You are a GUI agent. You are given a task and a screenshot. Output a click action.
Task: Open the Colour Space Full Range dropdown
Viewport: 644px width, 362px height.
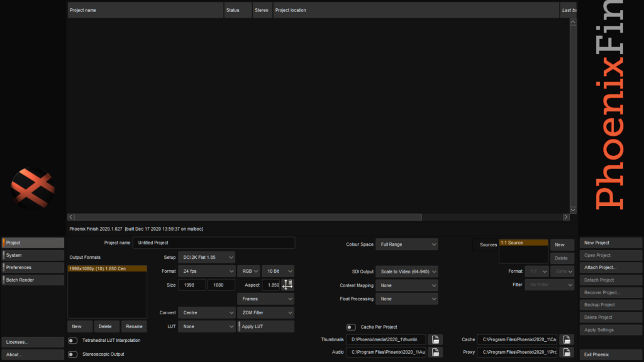click(407, 244)
